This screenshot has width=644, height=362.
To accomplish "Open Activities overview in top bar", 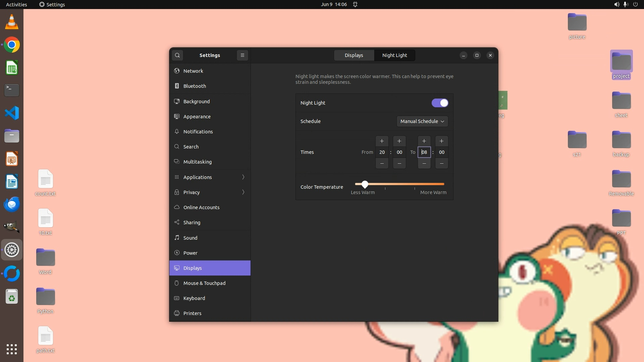I will click(16, 4).
